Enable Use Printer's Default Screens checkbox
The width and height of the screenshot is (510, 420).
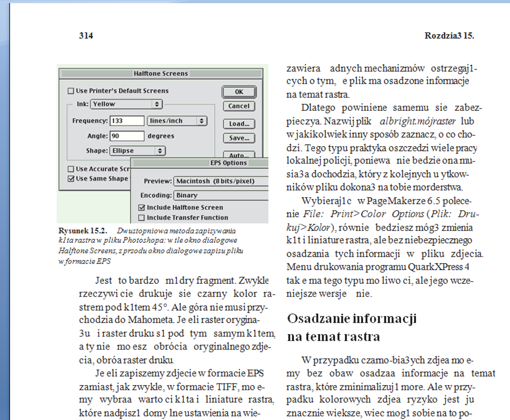coord(71,91)
